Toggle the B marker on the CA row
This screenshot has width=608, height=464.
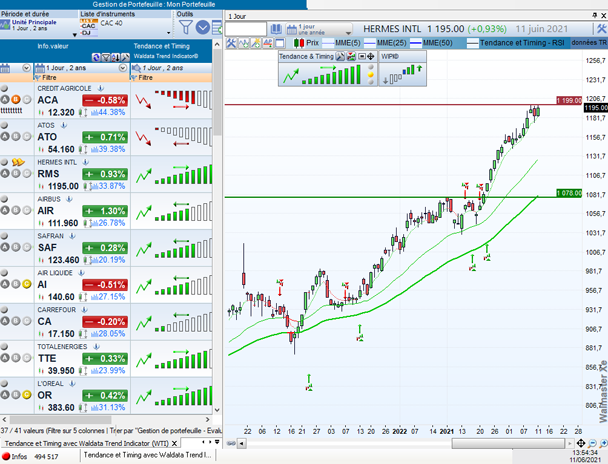click(x=16, y=321)
